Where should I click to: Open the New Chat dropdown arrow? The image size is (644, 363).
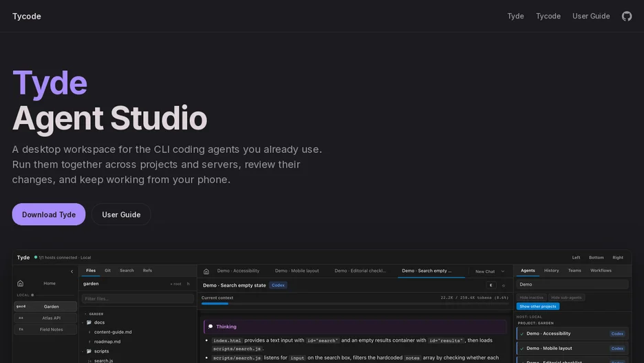tap(503, 271)
